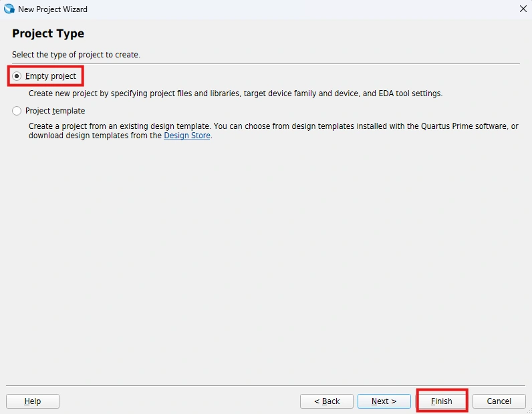Go to previous page with Back button
The width and height of the screenshot is (532, 414).
tap(327, 401)
